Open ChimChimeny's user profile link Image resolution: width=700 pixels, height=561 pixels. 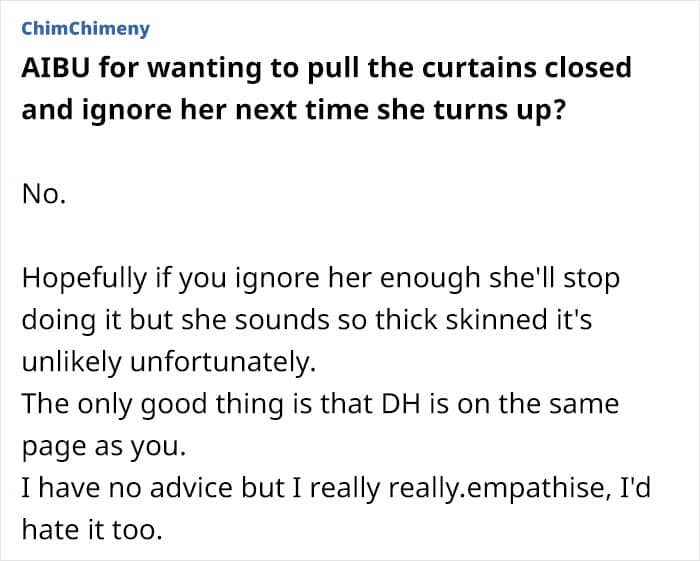85,28
